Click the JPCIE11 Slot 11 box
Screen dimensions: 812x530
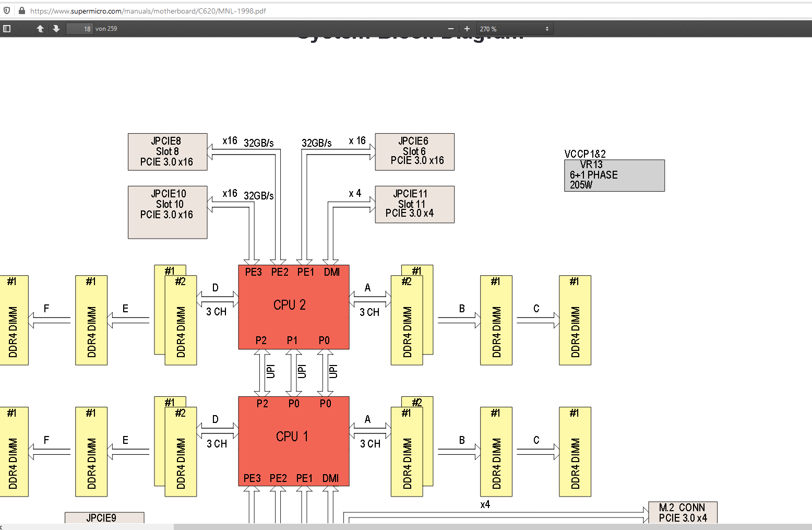point(414,204)
